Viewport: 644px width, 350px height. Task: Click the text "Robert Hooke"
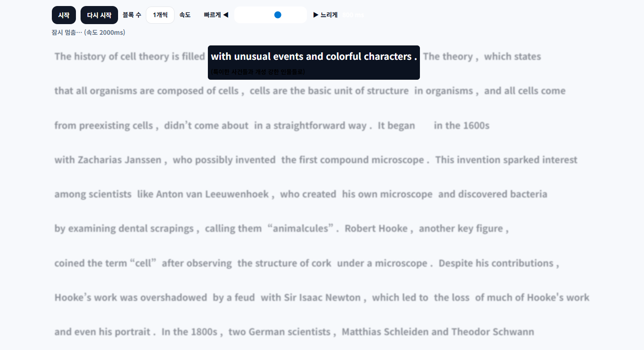pyautogui.click(x=376, y=229)
